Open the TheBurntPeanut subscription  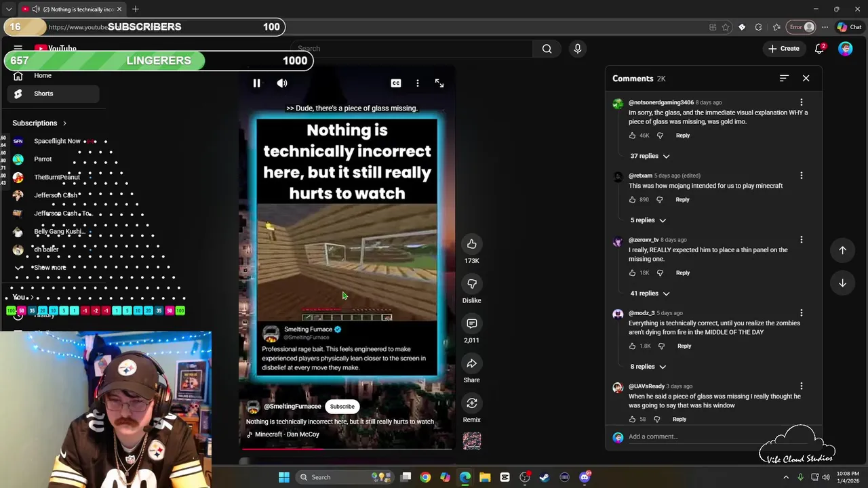[53, 178]
